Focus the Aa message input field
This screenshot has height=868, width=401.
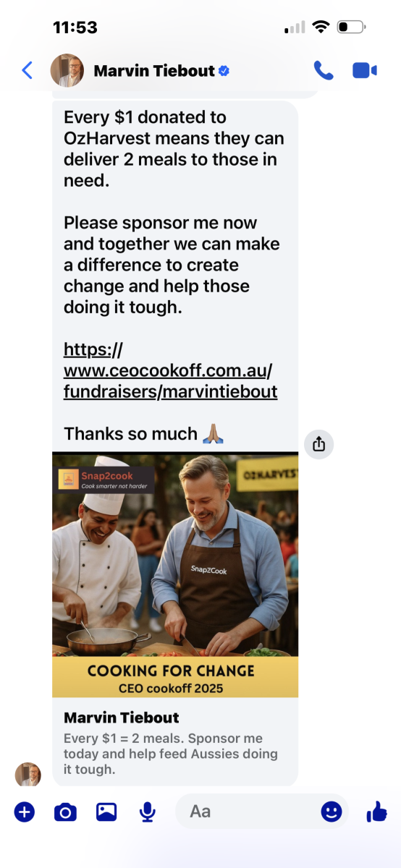[x=246, y=812]
